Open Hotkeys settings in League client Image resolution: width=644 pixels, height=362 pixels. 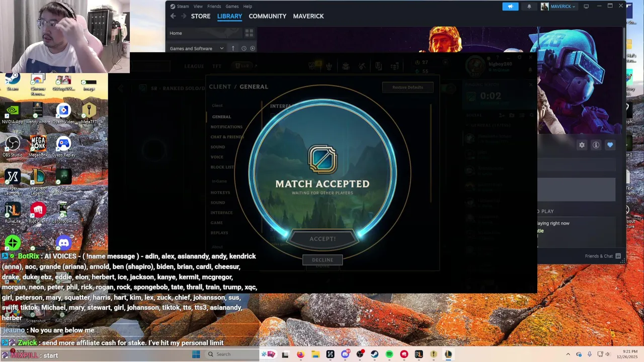[220, 193]
